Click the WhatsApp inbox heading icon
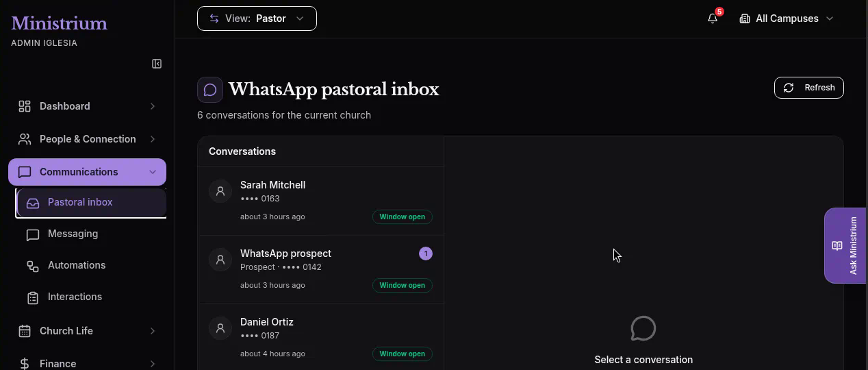 (210, 90)
